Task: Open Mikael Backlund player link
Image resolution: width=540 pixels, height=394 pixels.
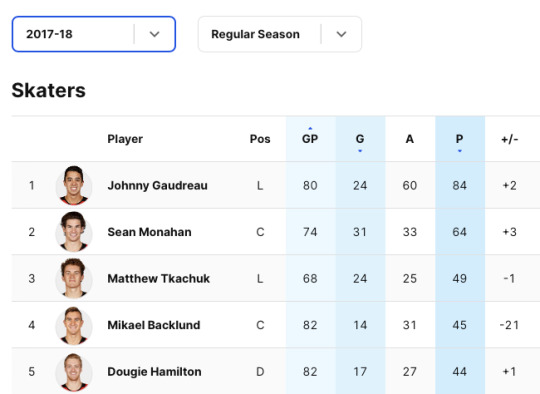Action: pyautogui.click(x=154, y=325)
